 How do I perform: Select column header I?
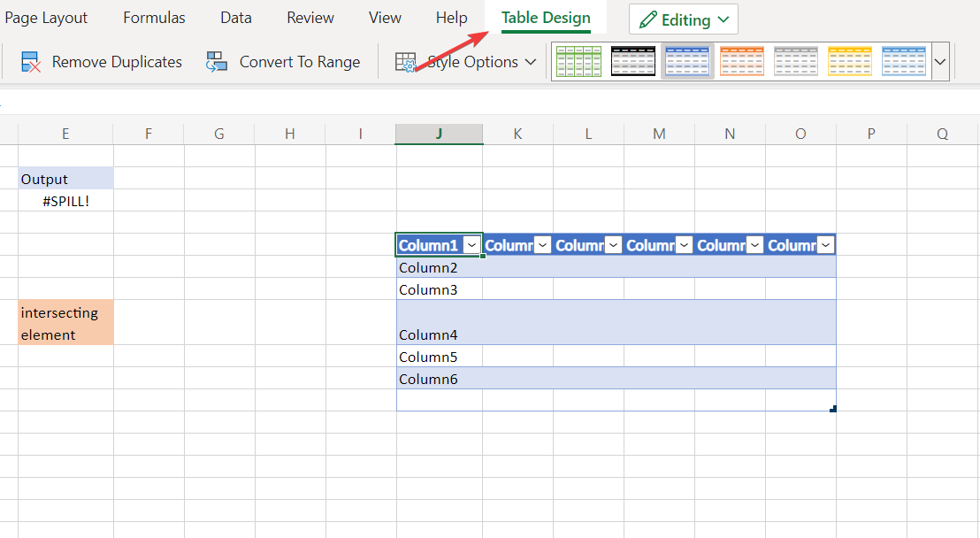pos(361,134)
